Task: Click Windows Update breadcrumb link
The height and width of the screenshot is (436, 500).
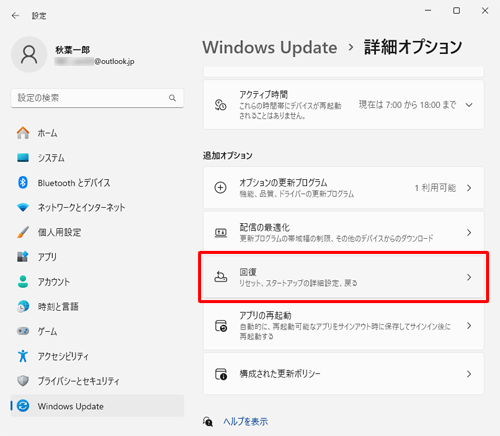Action: coord(270,47)
